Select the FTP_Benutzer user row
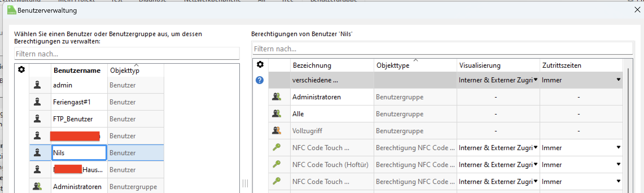 click(x=73, y=119)
